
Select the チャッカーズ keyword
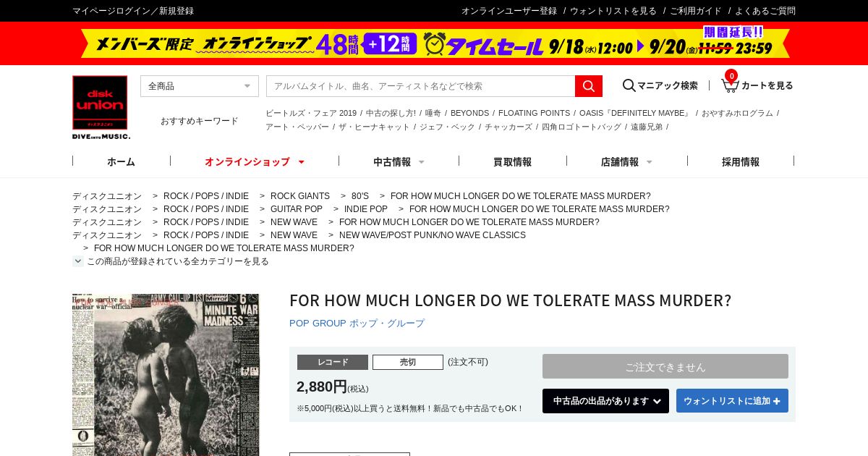point(509,127)
